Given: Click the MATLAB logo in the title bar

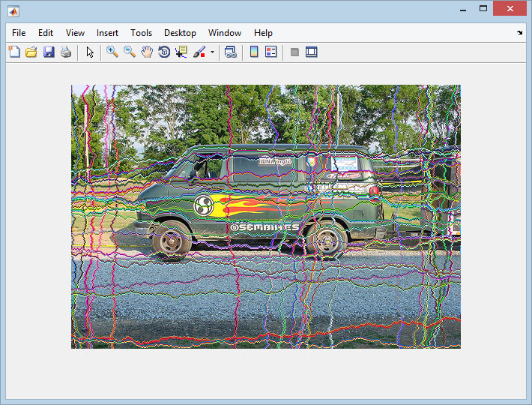Looking at the screenshot, I should pyautogui.click(x=13, y=11).
